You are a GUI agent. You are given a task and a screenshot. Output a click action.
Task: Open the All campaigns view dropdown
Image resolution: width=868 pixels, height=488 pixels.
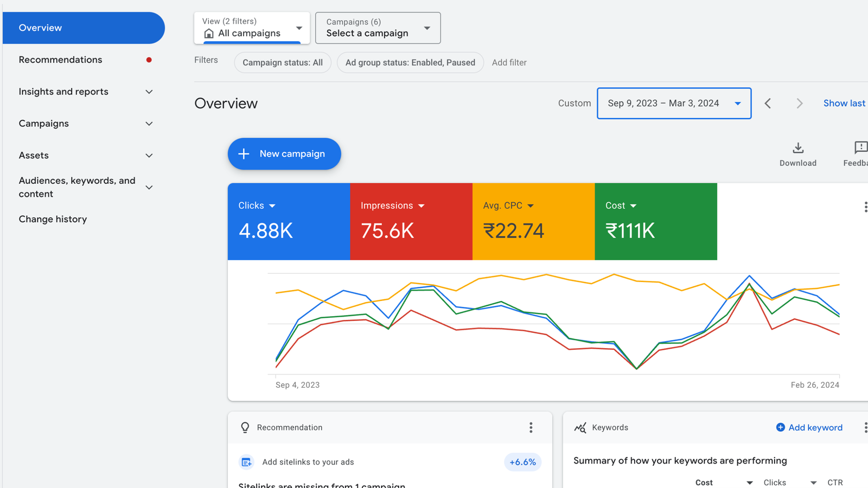pos(252,28)
